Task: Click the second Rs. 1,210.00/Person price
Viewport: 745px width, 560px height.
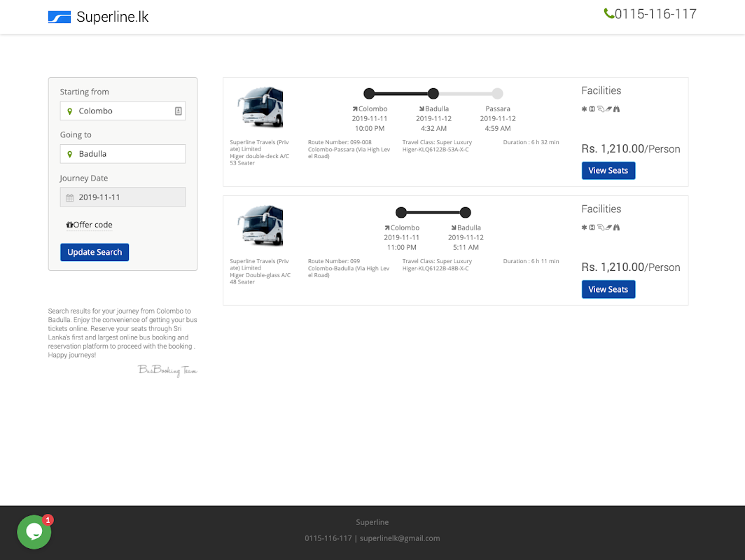Action: 631,267
